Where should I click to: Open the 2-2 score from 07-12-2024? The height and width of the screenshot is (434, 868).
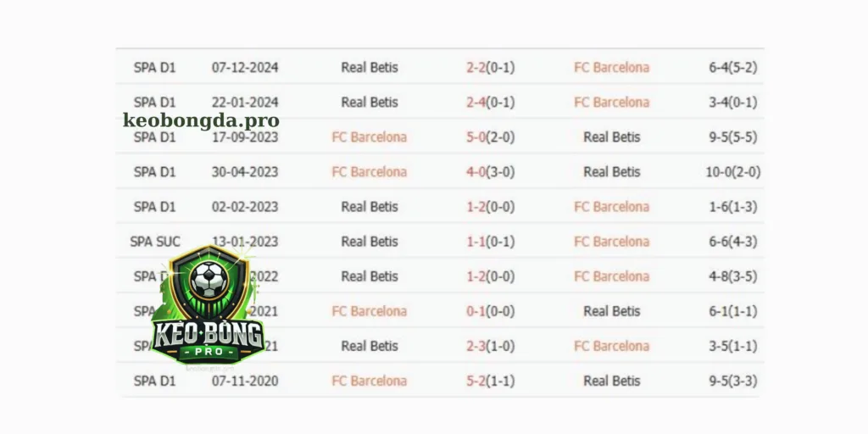(490, 68)
